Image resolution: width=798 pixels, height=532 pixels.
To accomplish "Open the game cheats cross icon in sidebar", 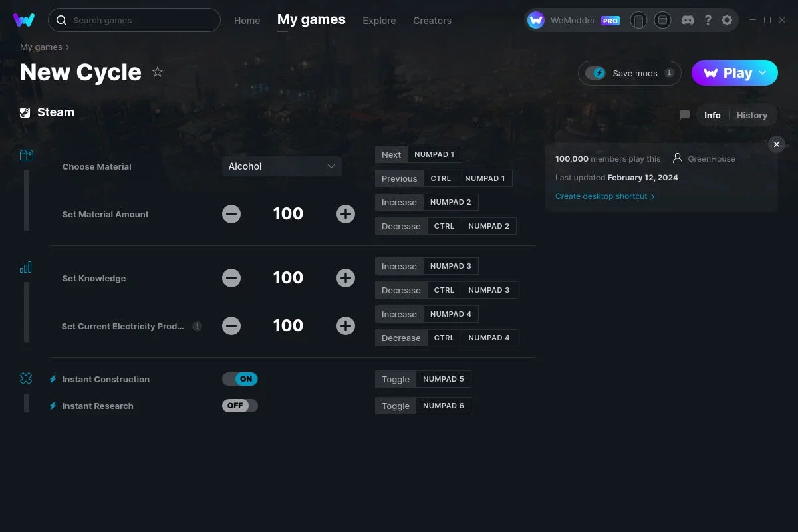I will (26, 378).
